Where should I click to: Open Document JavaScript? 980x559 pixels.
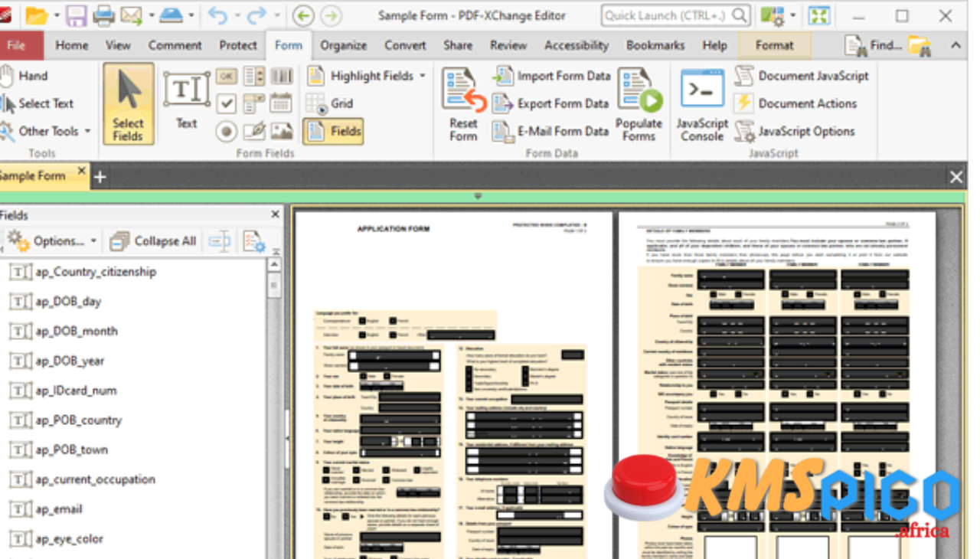click(802, 76)
